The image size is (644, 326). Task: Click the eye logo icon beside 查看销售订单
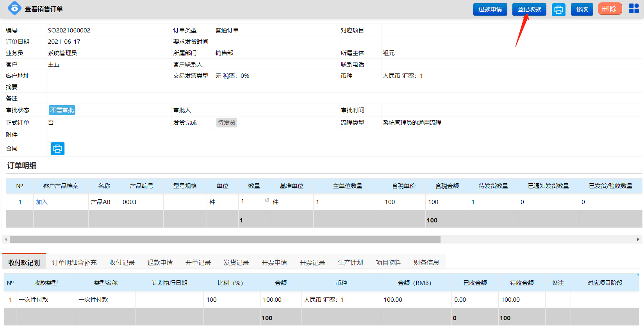pos(14,8)
